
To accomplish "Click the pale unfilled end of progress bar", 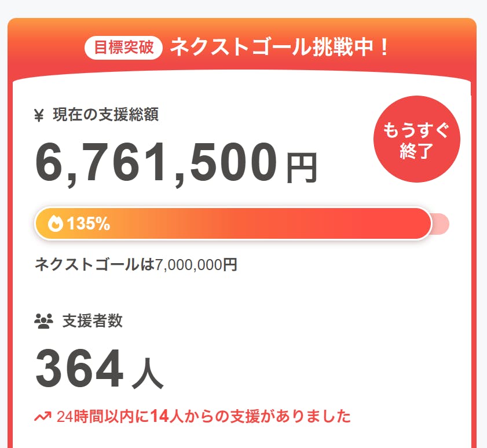I will tap(441, 224).
